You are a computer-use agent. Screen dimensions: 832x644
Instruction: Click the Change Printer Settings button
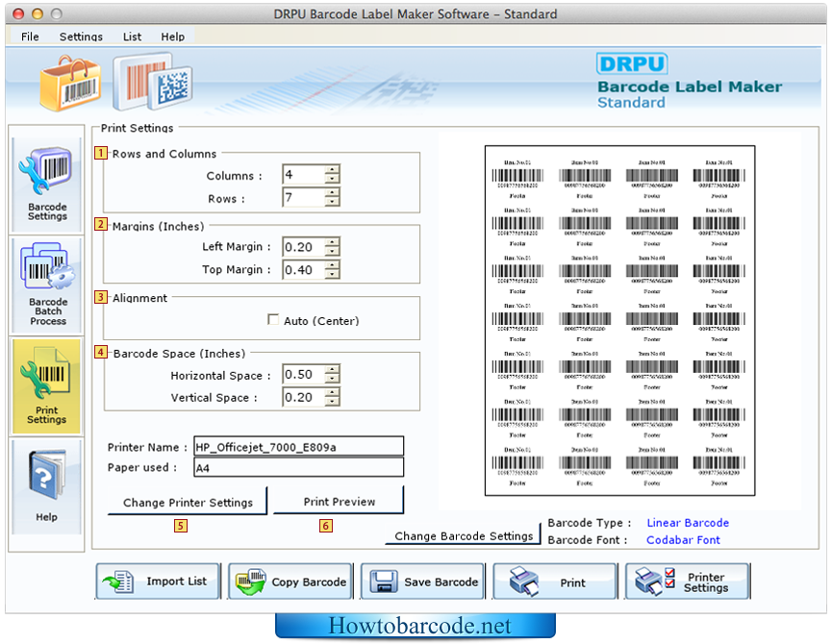tap(188, 502)
